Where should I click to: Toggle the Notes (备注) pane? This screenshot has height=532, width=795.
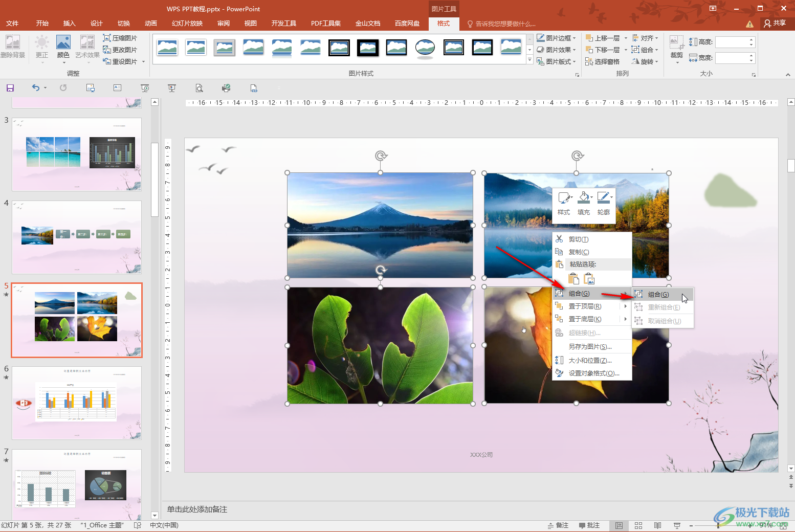(x=558, y=525)
